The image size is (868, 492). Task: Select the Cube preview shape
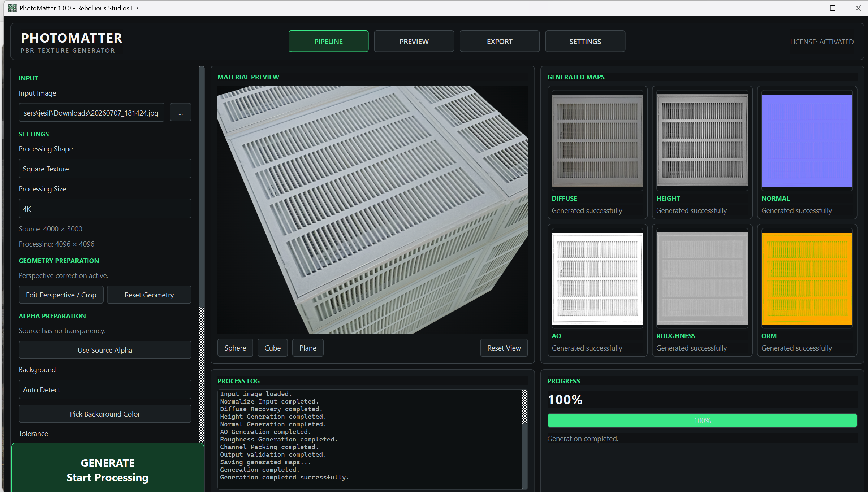[273, 348]
